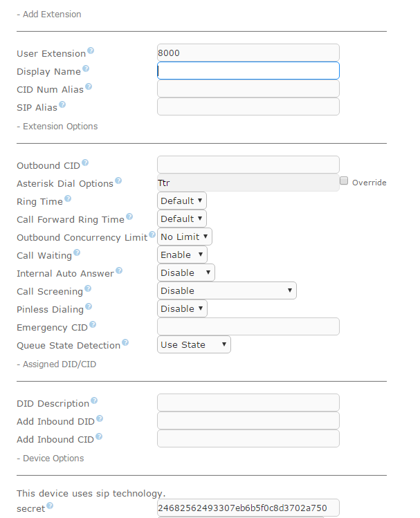Enable the Override checkbox for dial options
The image size is (420, 518).
(x=344, y=181)
